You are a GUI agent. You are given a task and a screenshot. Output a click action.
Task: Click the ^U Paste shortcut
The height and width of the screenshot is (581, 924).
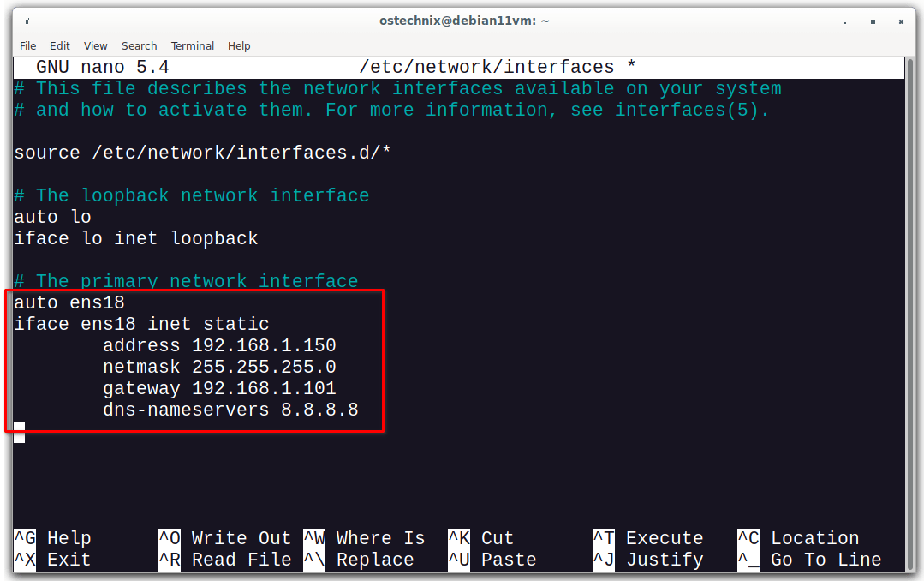coord(492,560)
